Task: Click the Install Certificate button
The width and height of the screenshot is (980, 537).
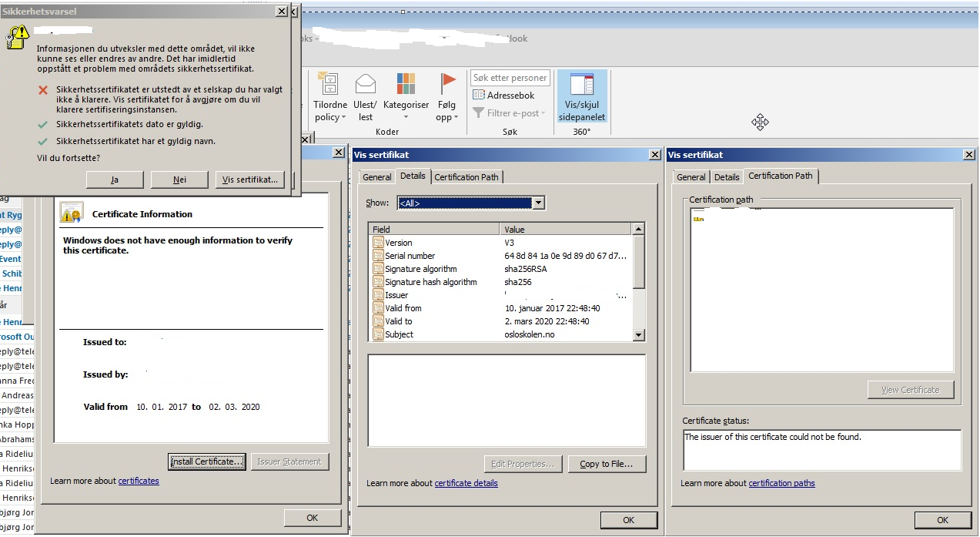Action: pyautogui.click(x=206, y=461)
